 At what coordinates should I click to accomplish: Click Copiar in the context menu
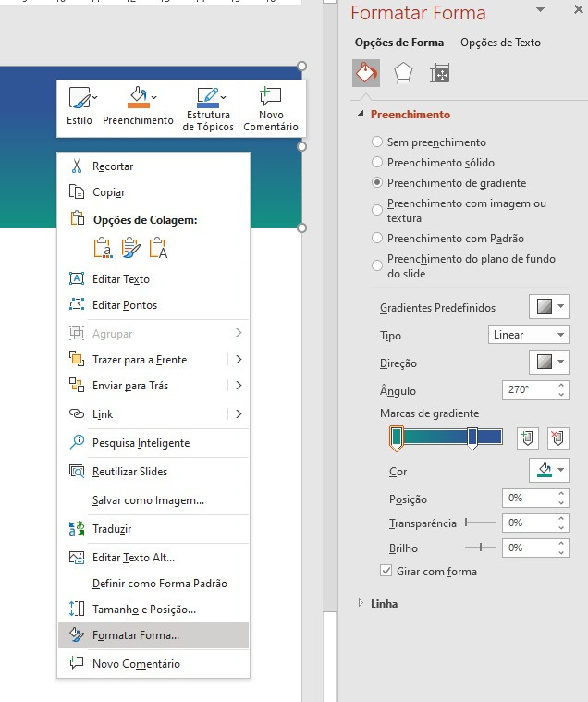[x=153, y=192]
